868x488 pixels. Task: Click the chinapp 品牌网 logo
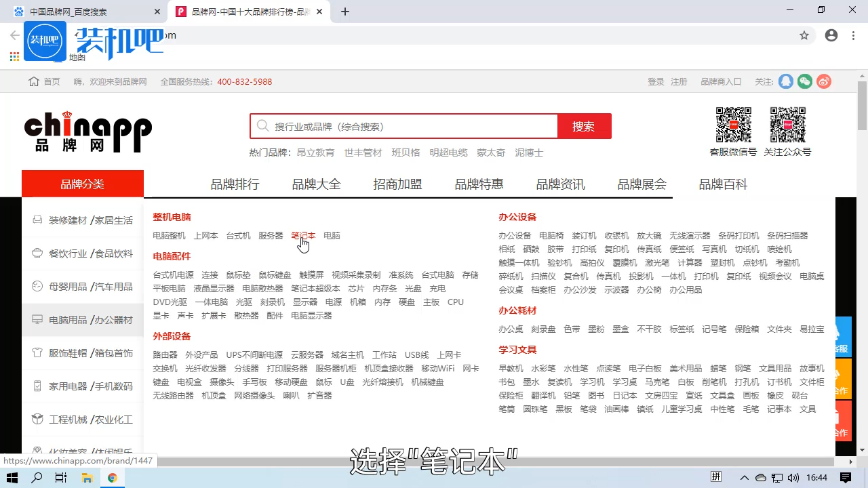click(88, 131)
